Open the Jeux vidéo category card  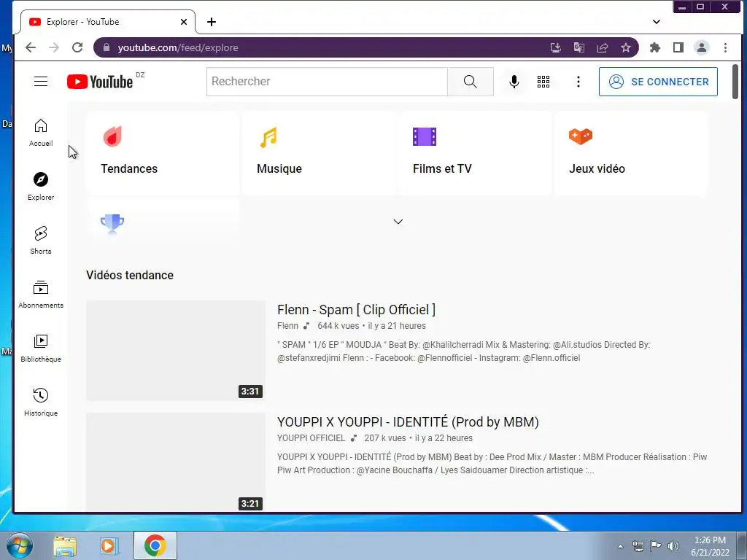tap(631, 153)
